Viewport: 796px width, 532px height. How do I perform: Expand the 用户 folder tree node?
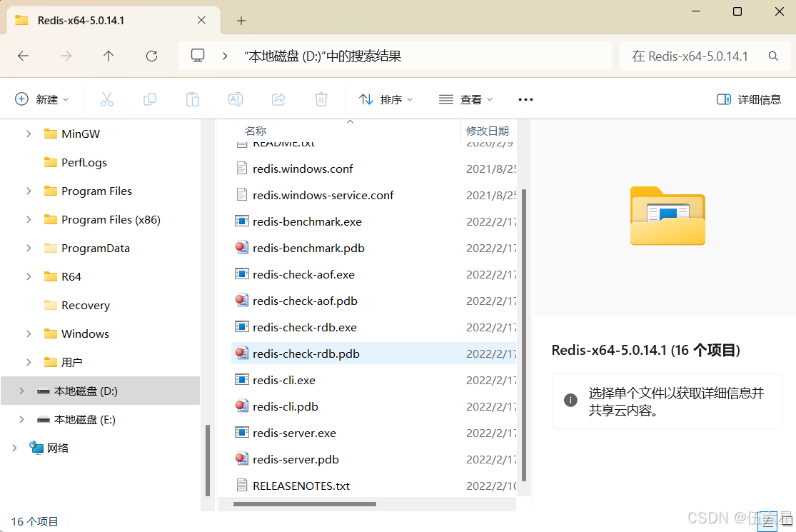(x=29, y=363)
